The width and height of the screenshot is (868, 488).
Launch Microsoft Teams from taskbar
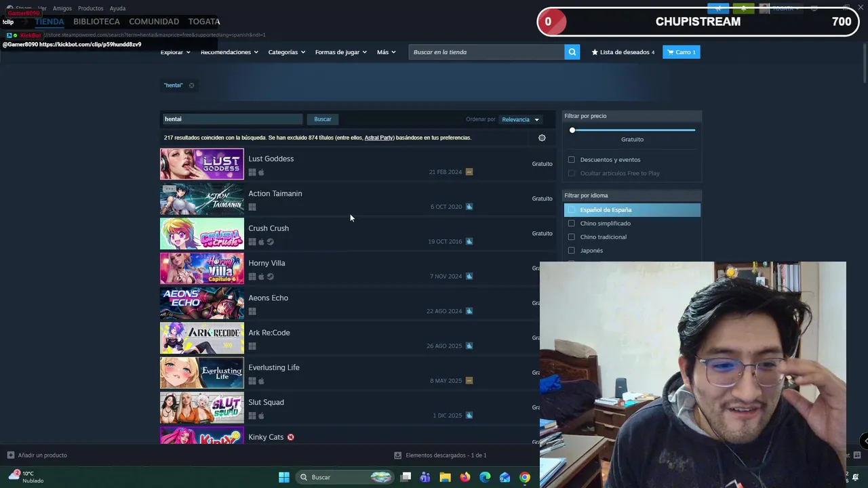tap(425, 477)
